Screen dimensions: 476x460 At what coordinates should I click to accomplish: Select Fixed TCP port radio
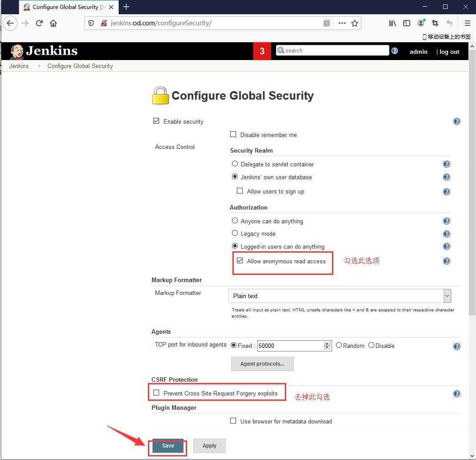[233, 345]
